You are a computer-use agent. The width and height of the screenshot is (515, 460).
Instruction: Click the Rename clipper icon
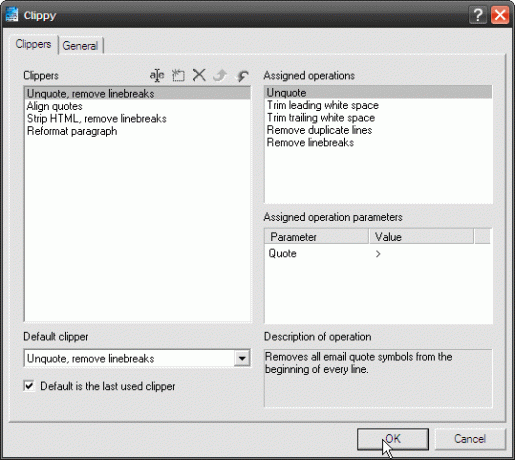157,75
